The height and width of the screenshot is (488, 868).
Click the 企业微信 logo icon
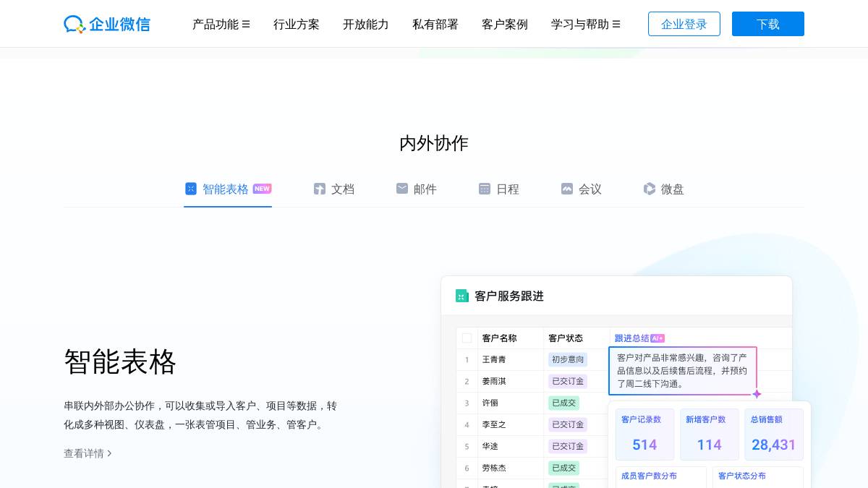(75, 24)
